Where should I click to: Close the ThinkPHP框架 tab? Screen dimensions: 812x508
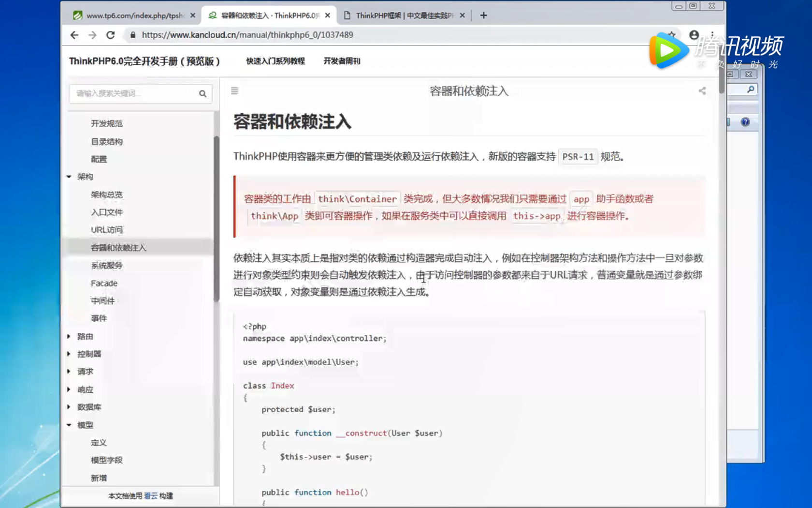click(462, 15)
